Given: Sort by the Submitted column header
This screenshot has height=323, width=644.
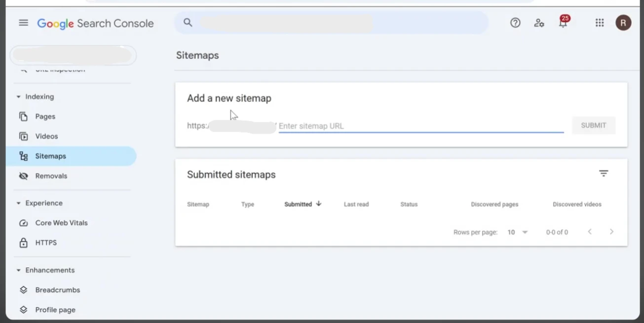Looking at the screenshot, I should coord(299,204).
